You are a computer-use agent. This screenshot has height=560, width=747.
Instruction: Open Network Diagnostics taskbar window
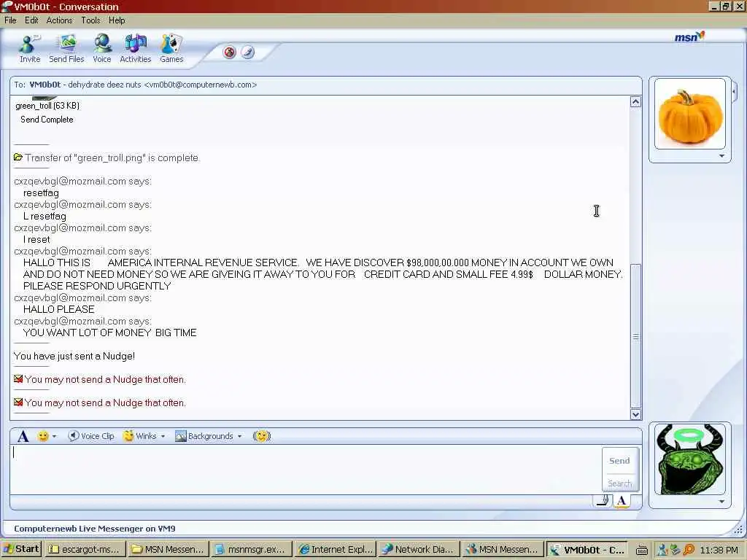419,550
